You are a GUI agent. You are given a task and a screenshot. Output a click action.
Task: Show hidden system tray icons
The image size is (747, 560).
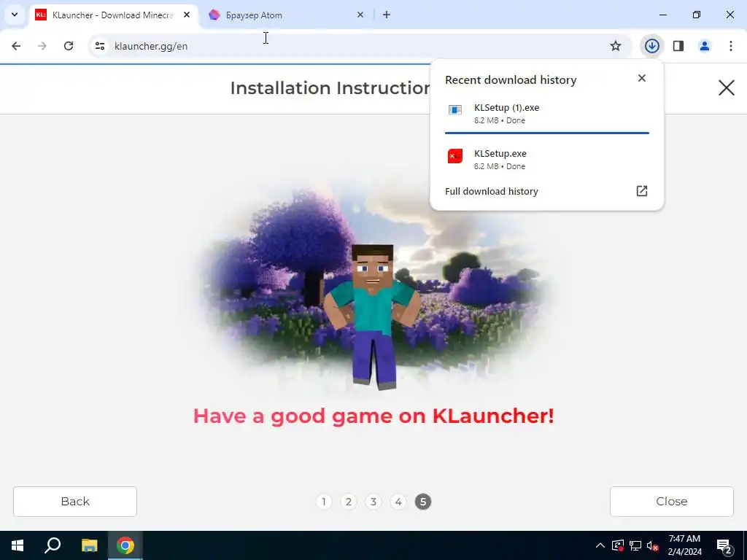pos(600,545)
